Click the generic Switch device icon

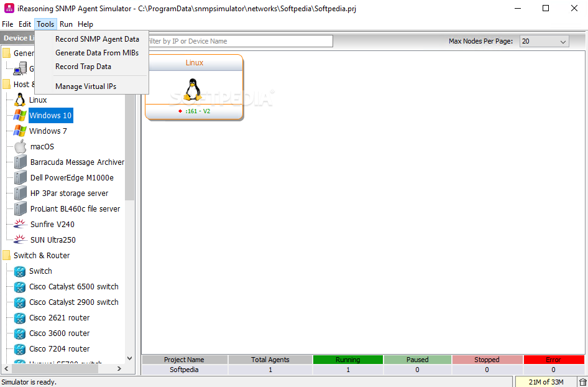[19, 271]
